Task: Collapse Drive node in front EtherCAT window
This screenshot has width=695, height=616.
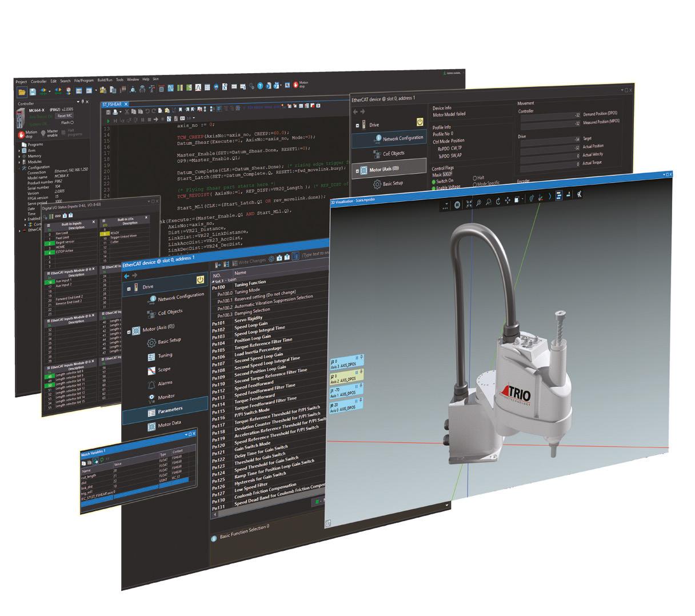Action: click(x=129, y=289)
